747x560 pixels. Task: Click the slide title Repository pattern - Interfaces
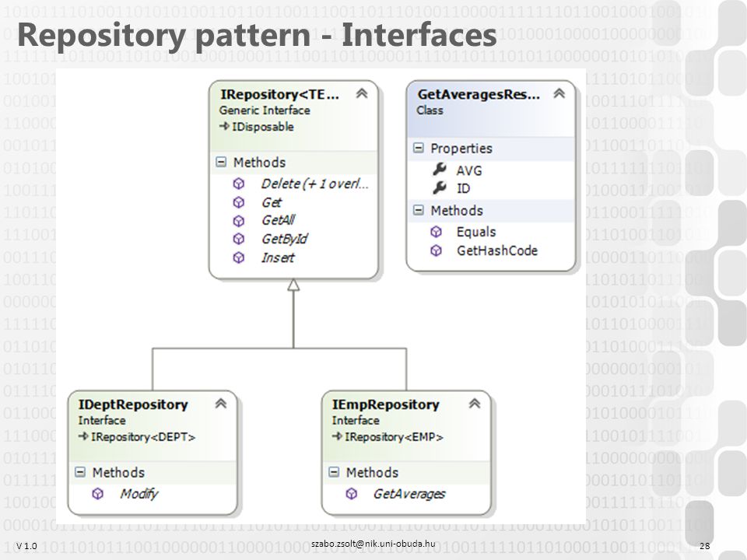(x=257, y=35)
